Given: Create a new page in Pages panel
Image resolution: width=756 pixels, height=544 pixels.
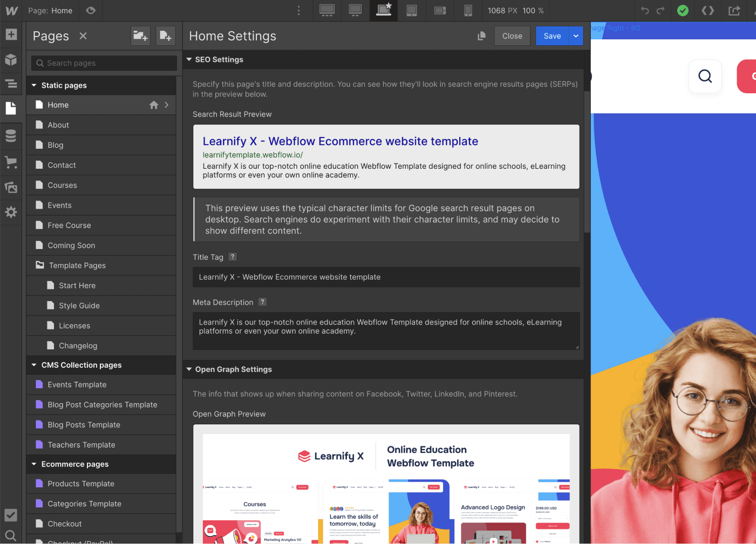Looking at the screenshot, I should click(x=165, y=36).
